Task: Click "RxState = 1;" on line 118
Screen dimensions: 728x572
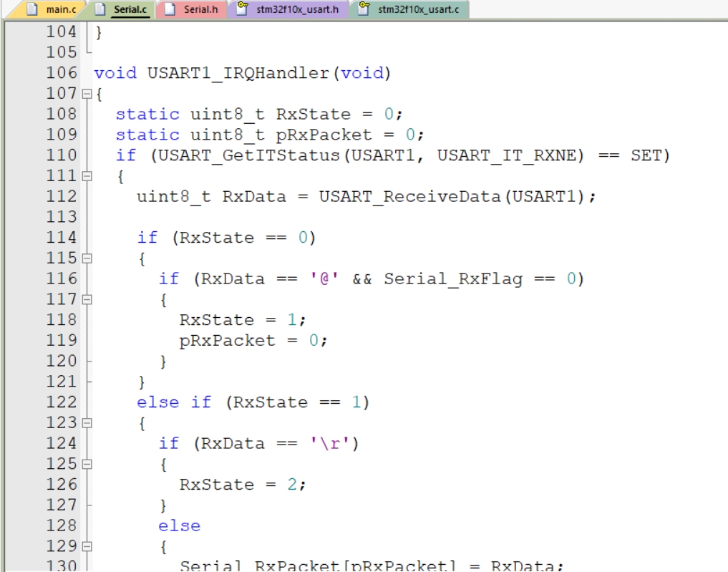Action: point(243,320)
